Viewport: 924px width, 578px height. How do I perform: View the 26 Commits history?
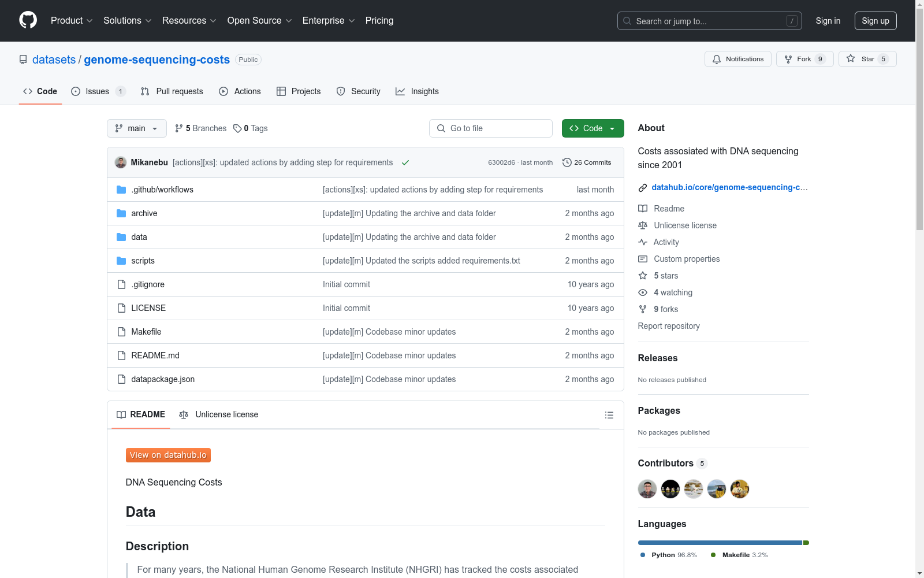point(587,162)
